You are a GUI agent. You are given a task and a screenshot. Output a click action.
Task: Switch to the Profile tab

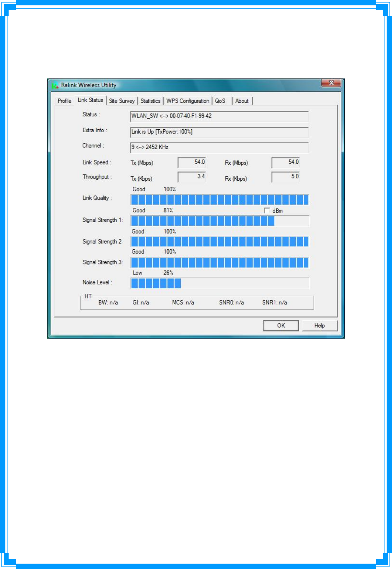(64, 101)
